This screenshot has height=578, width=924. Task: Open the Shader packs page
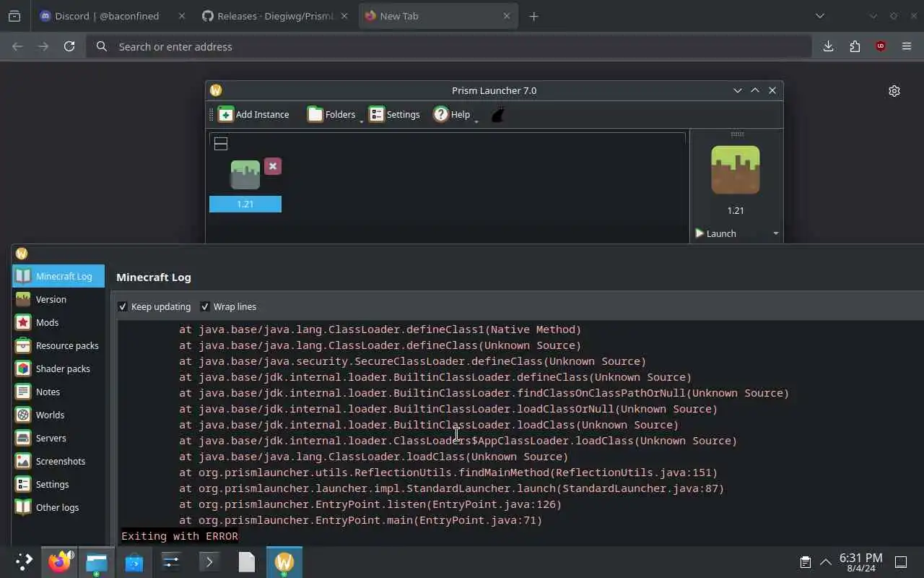coord(58,368)
